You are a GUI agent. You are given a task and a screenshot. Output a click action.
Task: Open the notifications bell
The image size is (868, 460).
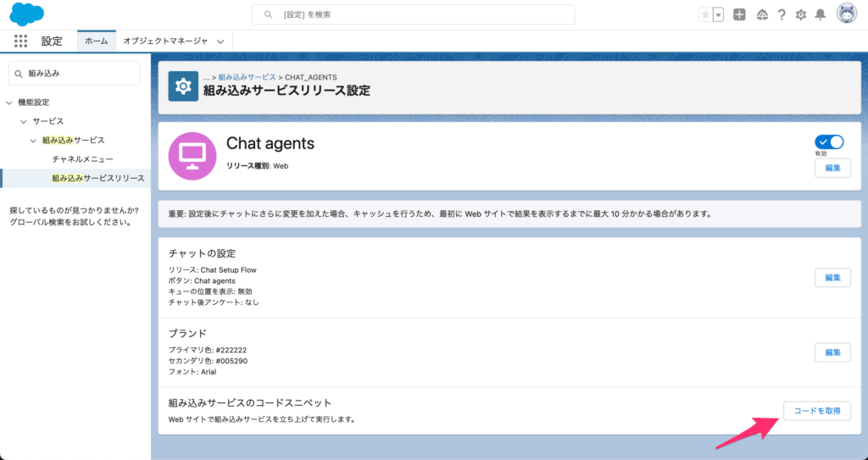pos(820,14)
